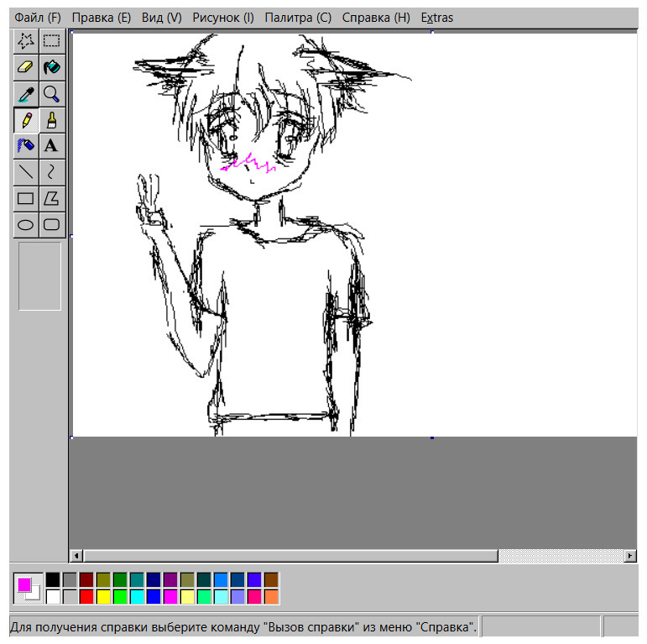Image resolution: width=647 pixels, height=644 pixels.
Task: Select the Rectangle shape tool
Action: click(26, 199)
